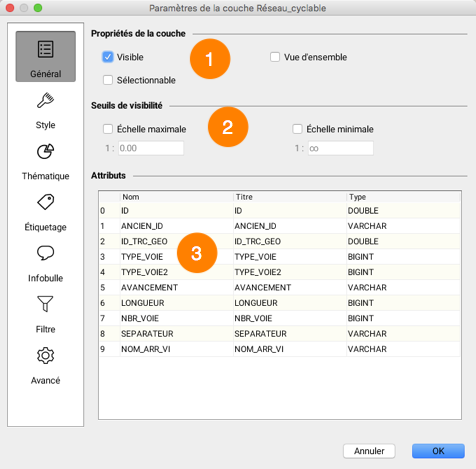Enable the Échelle minimale checkbox

[297, 129]
